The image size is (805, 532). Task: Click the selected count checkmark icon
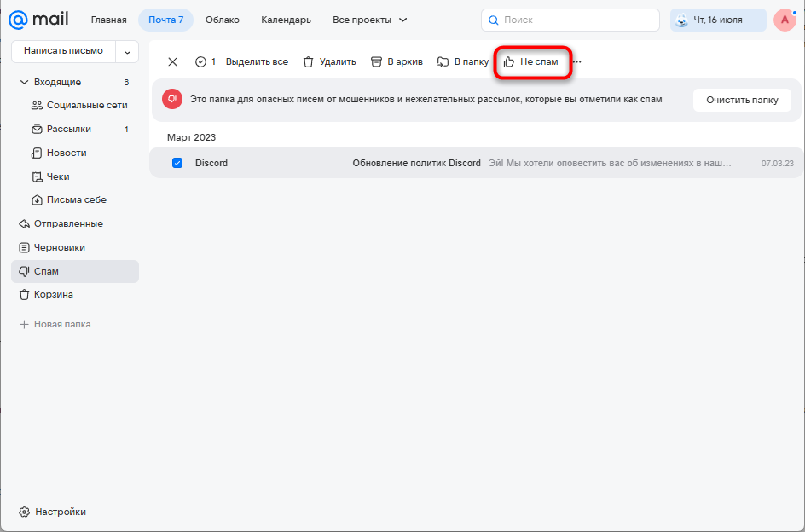200,61
